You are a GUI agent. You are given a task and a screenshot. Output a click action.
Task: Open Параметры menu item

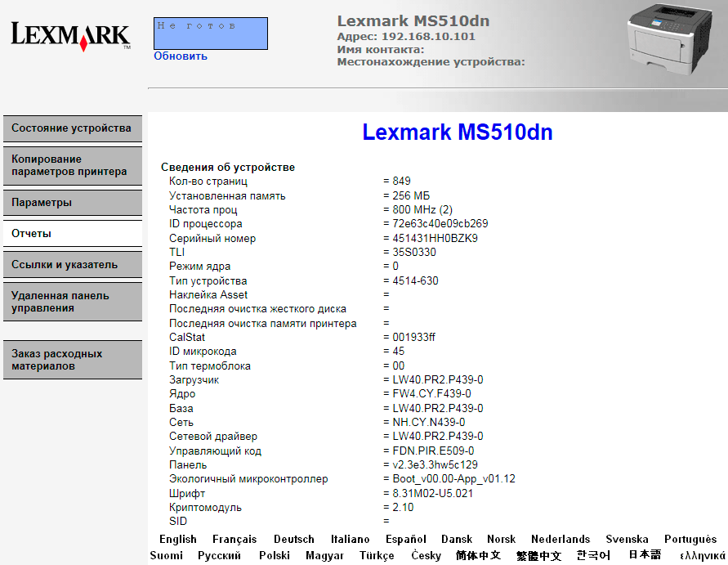click(x=73, y=203)
